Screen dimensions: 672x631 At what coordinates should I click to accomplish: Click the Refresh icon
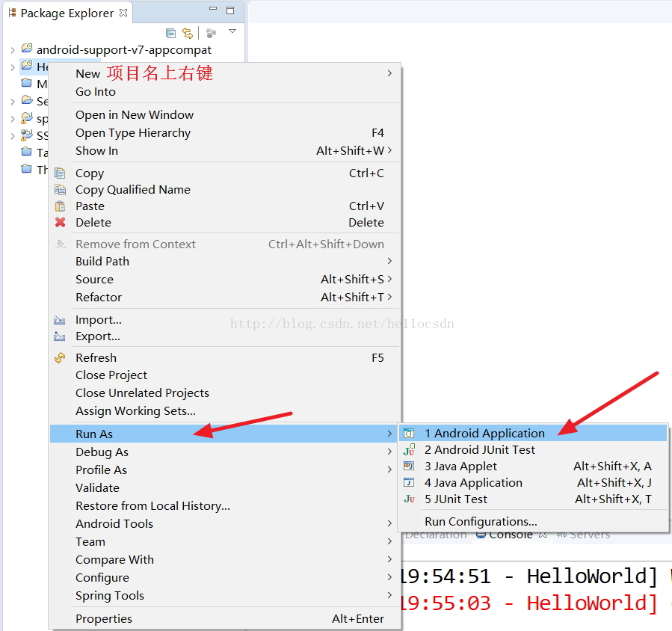[60, 357]
